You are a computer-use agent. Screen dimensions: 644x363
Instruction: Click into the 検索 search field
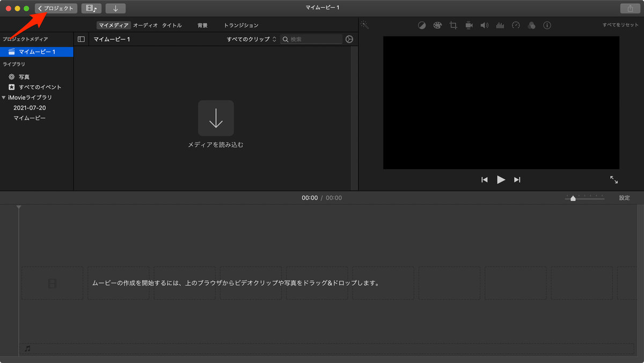click(x=311, y=39)
